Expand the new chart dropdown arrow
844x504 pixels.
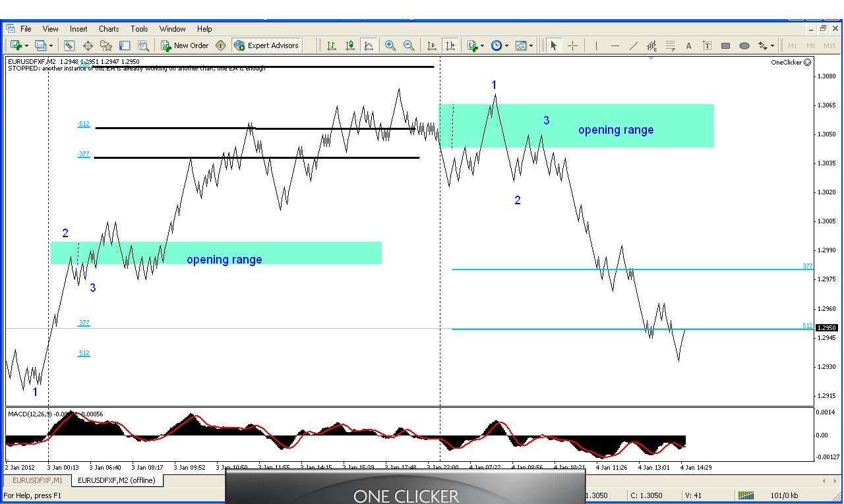coord(26,46)
